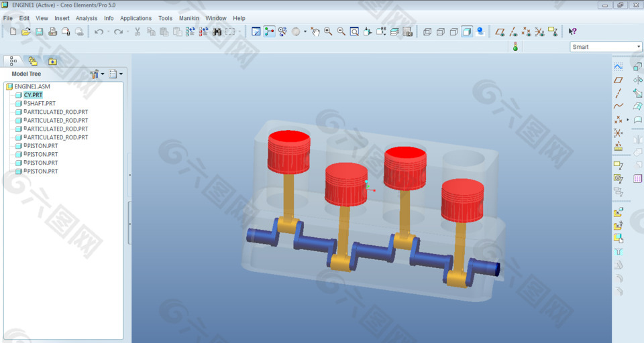Switch to the Folder Browser tab

pos(32,61)
